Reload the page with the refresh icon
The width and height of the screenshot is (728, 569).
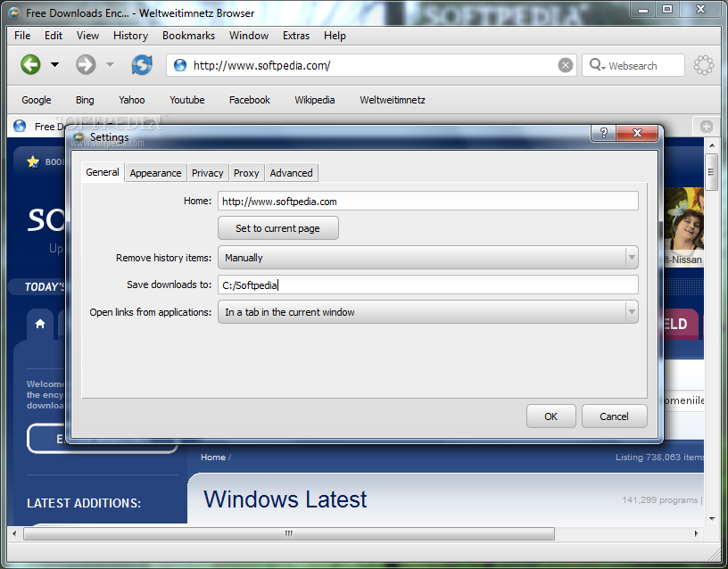[x=142, y=64]
